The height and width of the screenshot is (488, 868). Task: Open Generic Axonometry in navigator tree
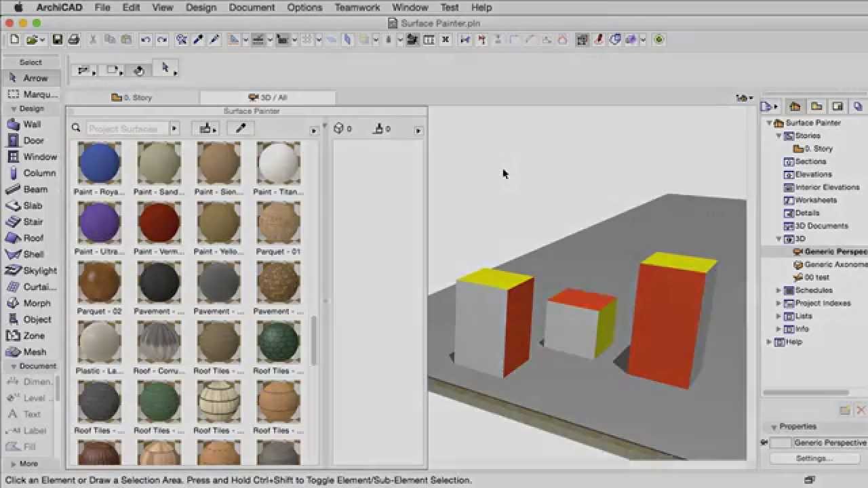(x=831, y=264)
